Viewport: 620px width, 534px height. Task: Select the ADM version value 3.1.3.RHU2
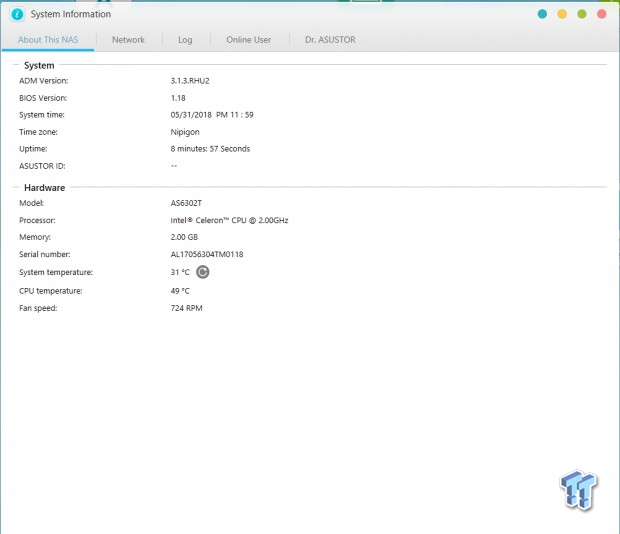(190, 81)
